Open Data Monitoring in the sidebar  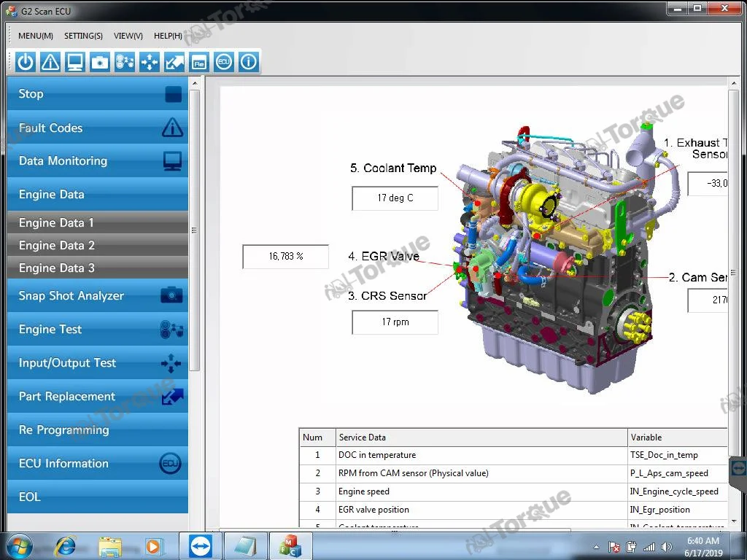(x=98, y=161)
